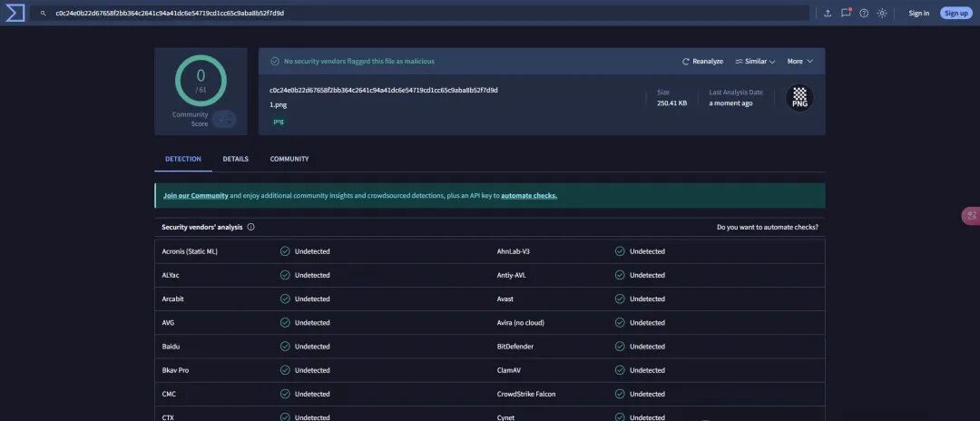Click the automate checks link in banner
980x421 pixels.
tap(529, 195)
